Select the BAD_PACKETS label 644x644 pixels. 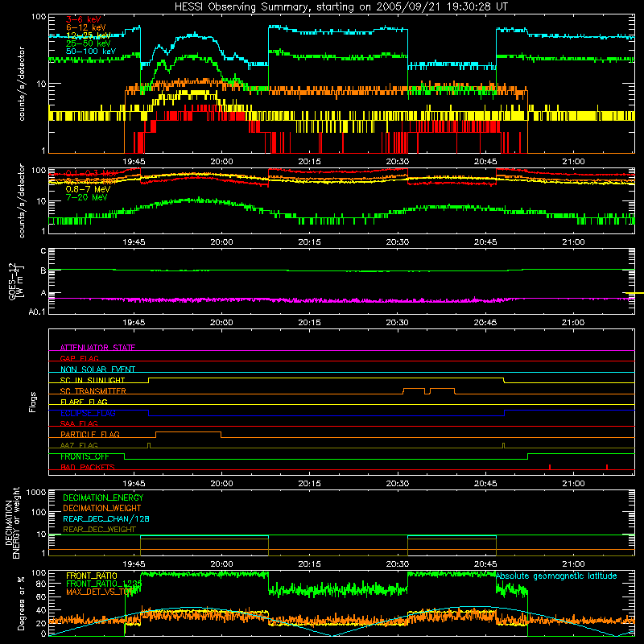pos(88,467)
